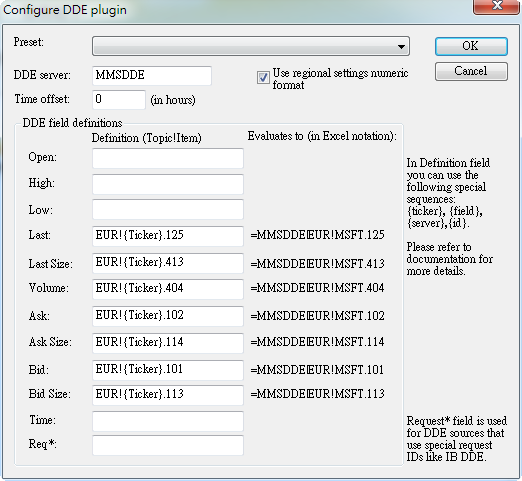
Task: Click the Bid Size definition field
Action: [x=168, y=395]
